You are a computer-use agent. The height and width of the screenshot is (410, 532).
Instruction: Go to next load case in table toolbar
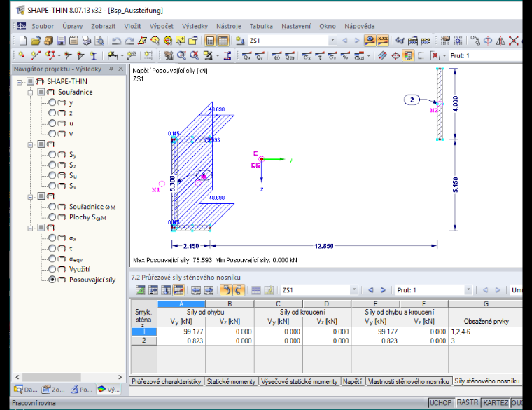(x=383, y=290)
